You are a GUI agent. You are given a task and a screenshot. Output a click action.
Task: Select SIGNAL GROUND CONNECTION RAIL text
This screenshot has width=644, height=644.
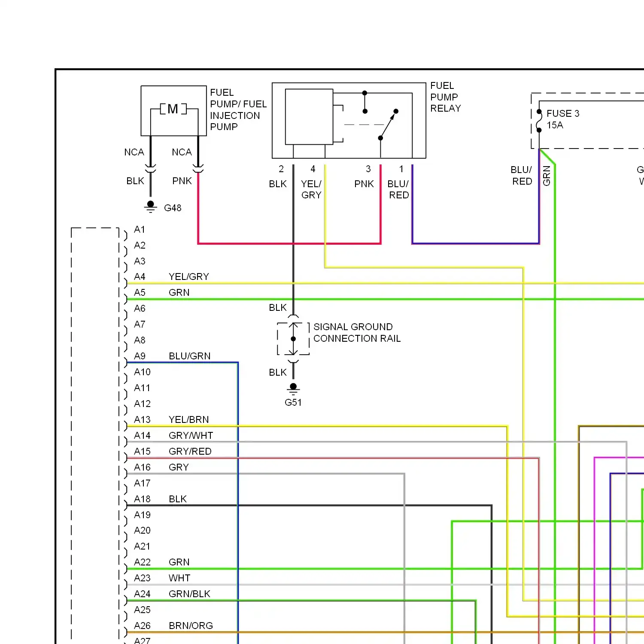357,333
